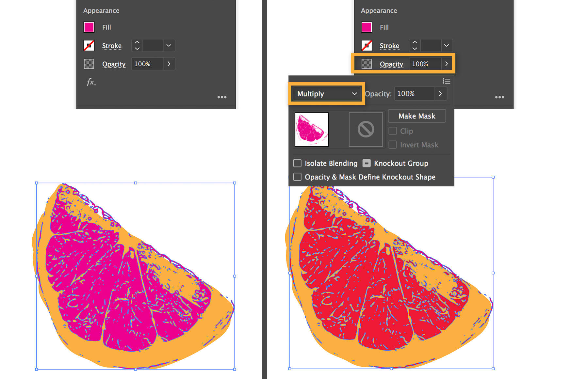Click the right Appearance panel ellipsis menu

(500, 97)
